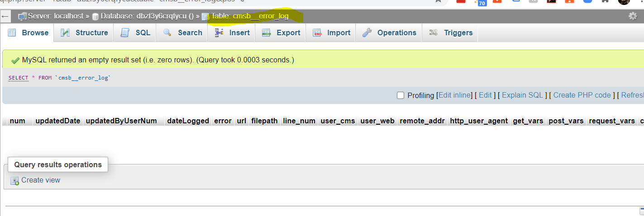Open the Structure tab
The width and height of the screenshot is (644, 216).
point(84,33)
